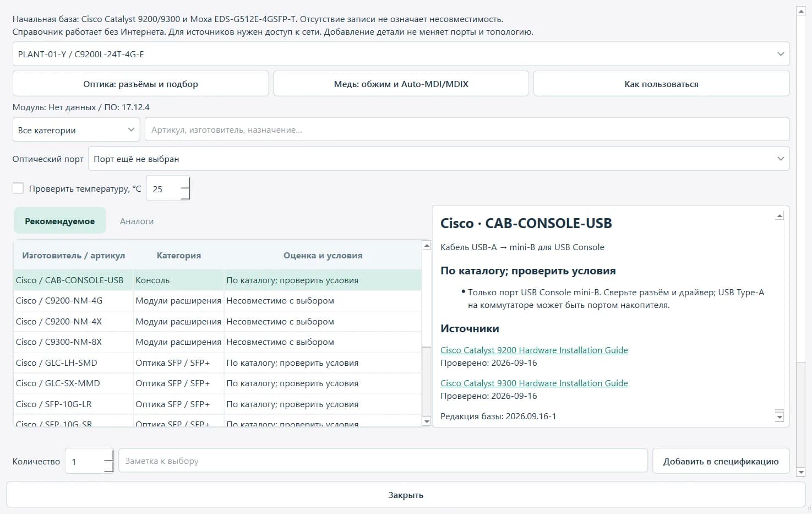
Task: Click the parts table scroll-down arrow
Action: coord(426,421)
